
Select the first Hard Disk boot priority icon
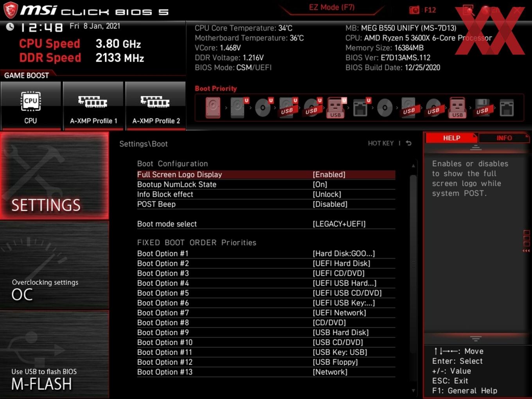point(213,108)
